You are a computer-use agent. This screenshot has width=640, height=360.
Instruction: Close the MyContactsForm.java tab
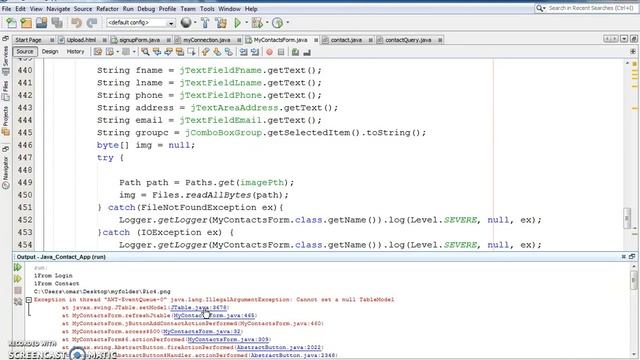[x=316, y=40]
